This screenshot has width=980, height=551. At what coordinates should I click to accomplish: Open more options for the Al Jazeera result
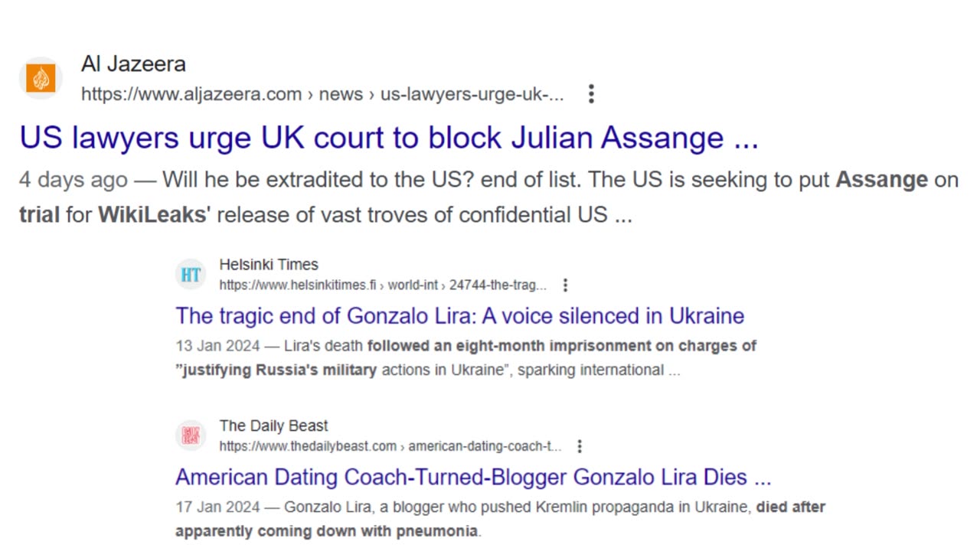click(x=591, y=94)
